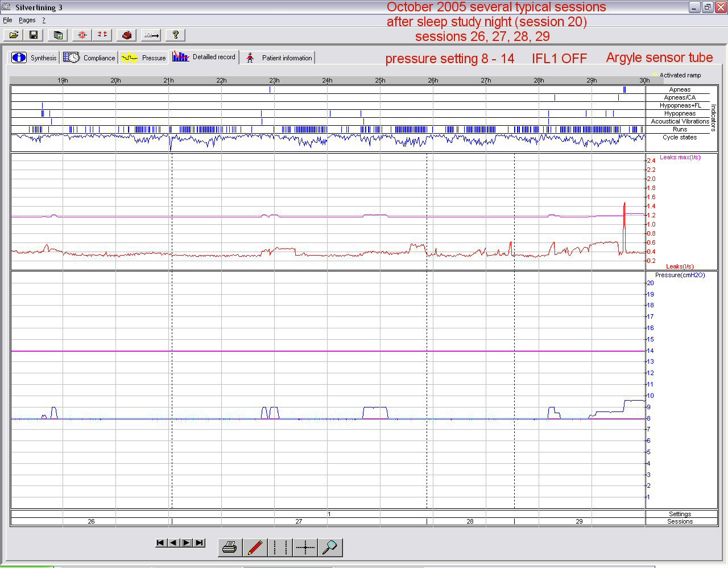
Task: Open the Pages menu
Action: [x=27, y=20]
